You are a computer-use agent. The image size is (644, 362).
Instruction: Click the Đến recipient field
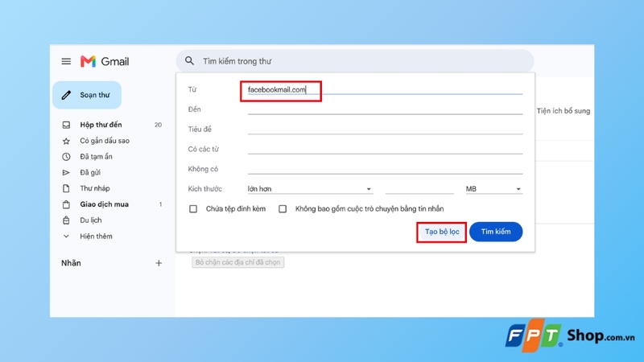coord(385,109)
